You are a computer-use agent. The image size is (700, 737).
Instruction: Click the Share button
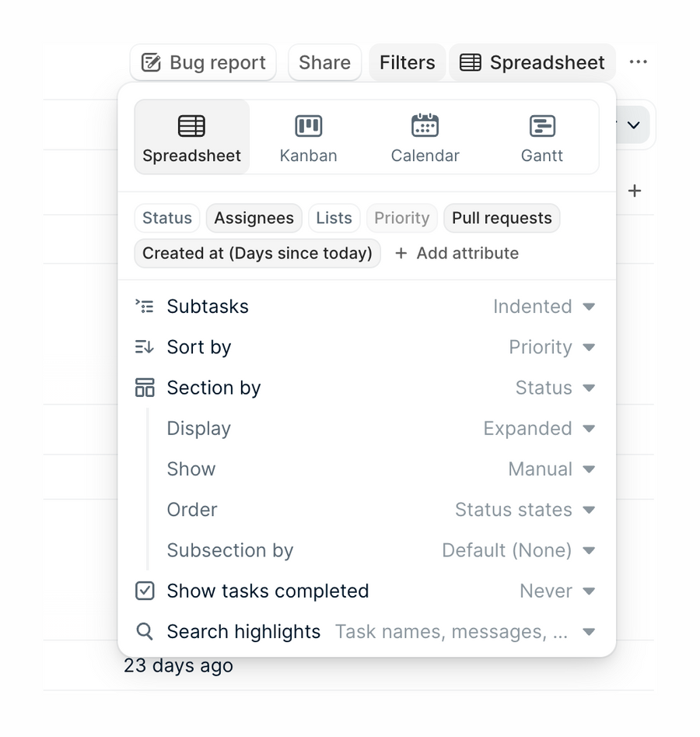pos(324,62)
